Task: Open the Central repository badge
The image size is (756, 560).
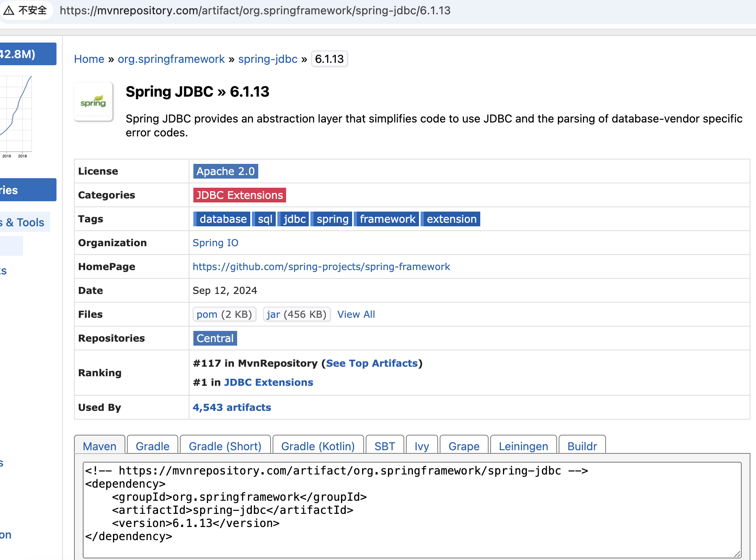Action: (x=215, y=338)
